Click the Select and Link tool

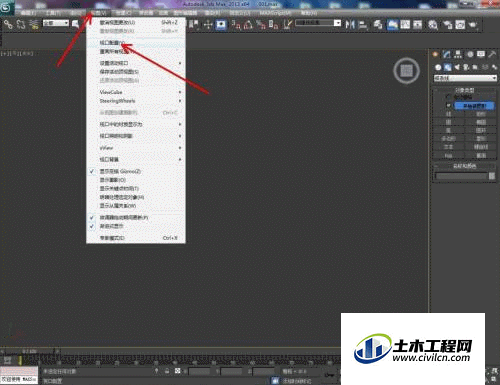click(8, 25)
